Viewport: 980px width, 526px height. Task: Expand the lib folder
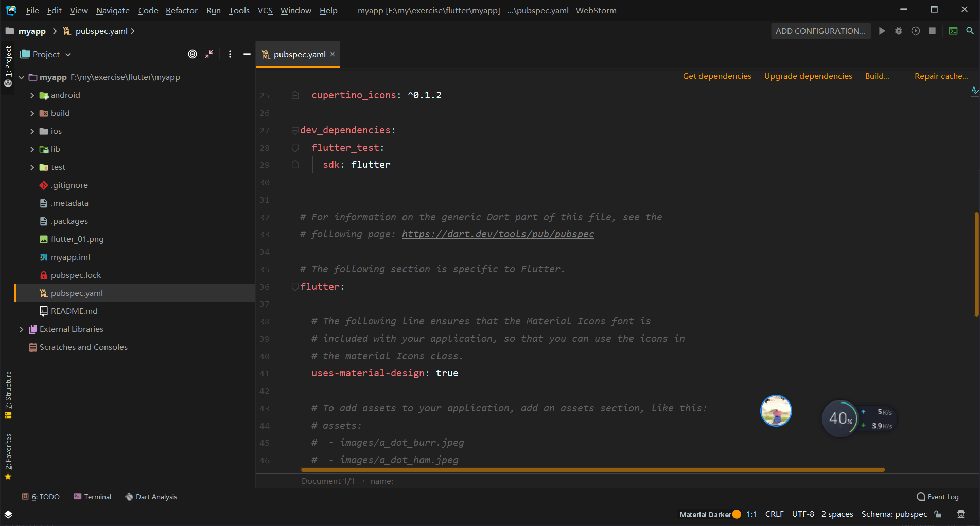tap(32, 149)
